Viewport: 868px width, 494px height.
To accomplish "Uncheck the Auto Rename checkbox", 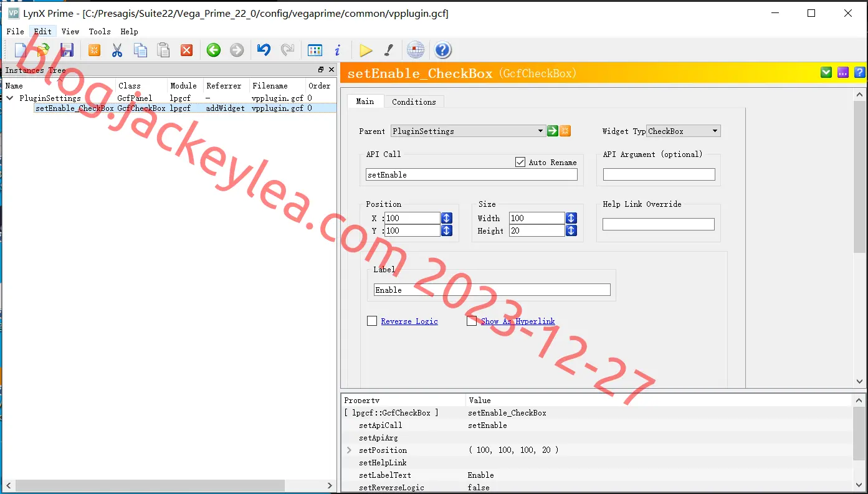I will (x=520, y=162).
